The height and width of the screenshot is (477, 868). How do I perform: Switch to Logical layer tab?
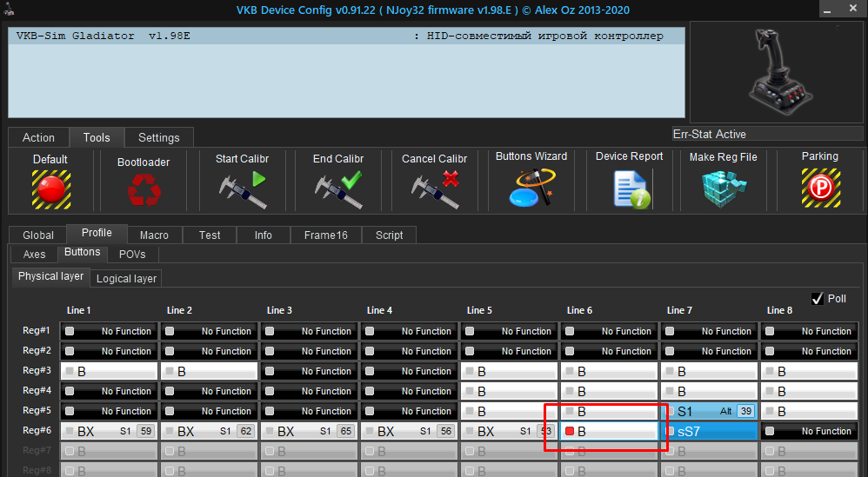click(126, 279)
